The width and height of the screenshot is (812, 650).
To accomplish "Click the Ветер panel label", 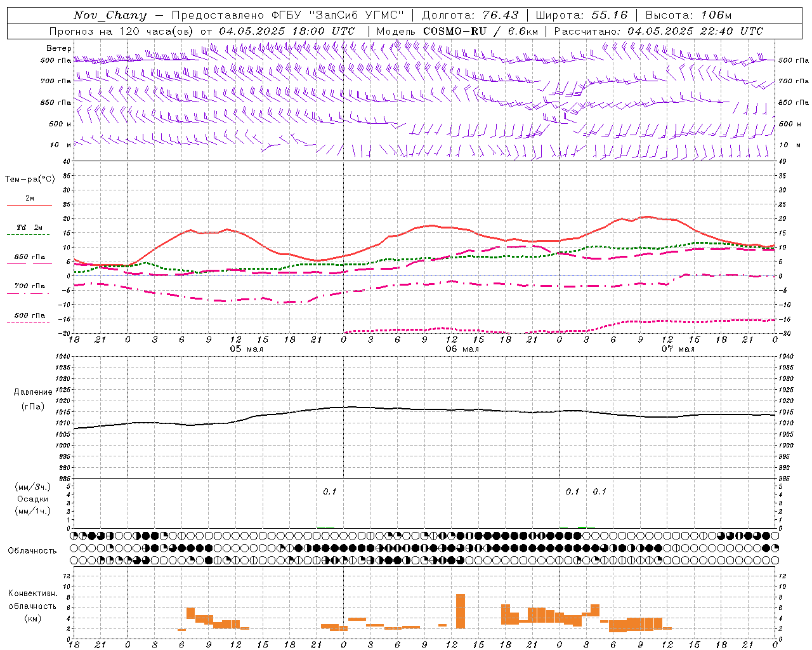I will [x=58, y=48].
